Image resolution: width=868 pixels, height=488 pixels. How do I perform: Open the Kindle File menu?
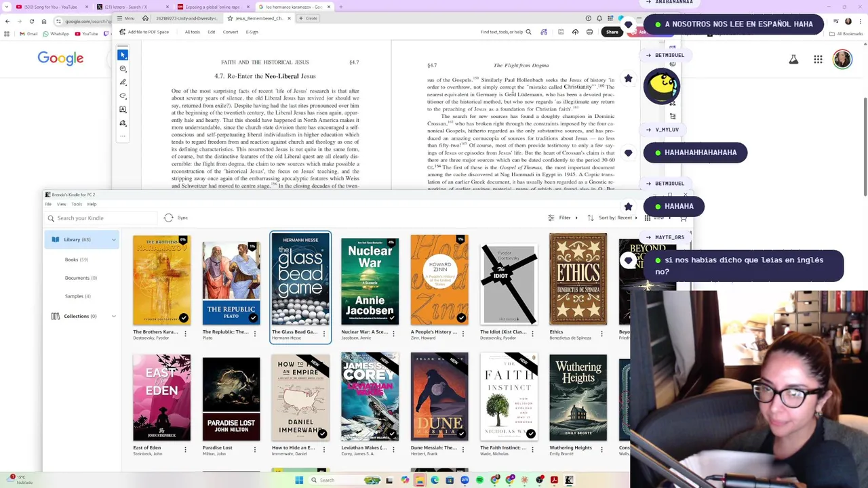click(48, 204)
